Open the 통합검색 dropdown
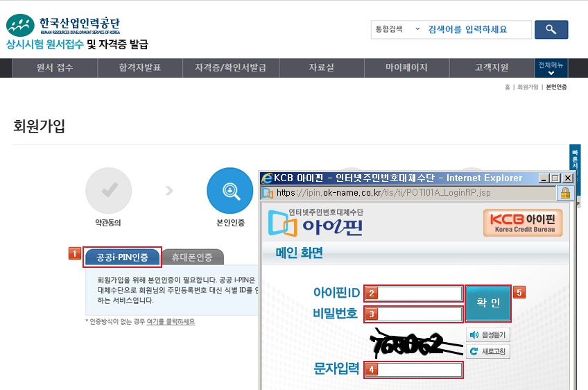The height and width of the screenshot is (390, 588). [397, 29]
